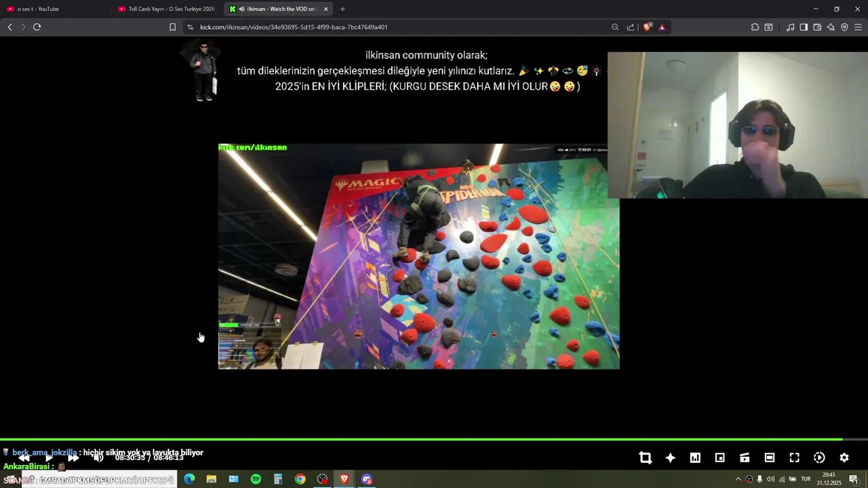Go back with the browser back arrow

(9, 27)
